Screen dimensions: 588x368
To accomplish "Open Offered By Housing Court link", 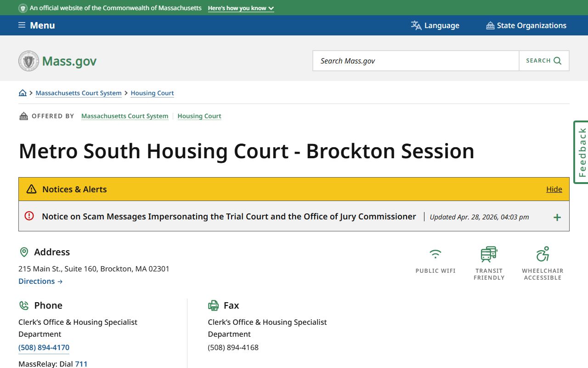I will click(199, 116).
